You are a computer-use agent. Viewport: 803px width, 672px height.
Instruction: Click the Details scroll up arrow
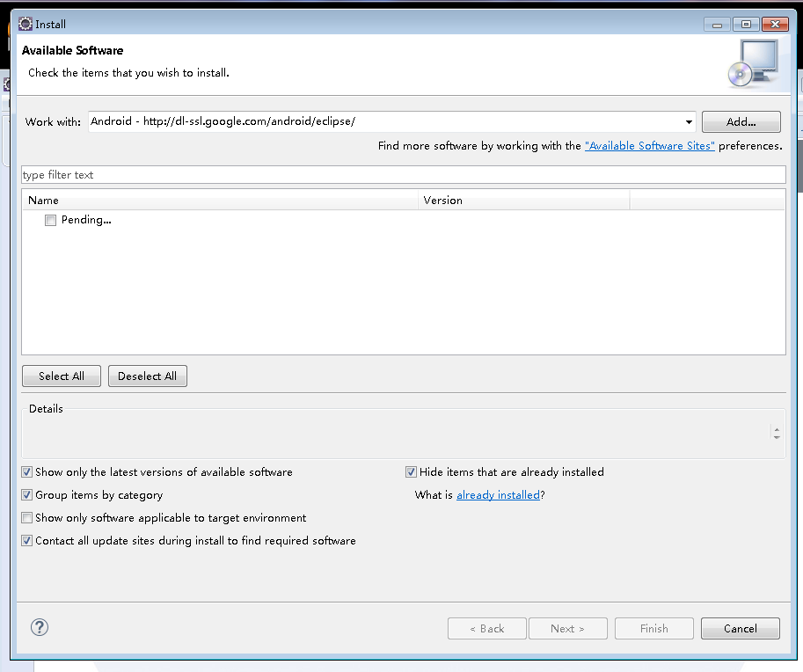tap(777, 429)
